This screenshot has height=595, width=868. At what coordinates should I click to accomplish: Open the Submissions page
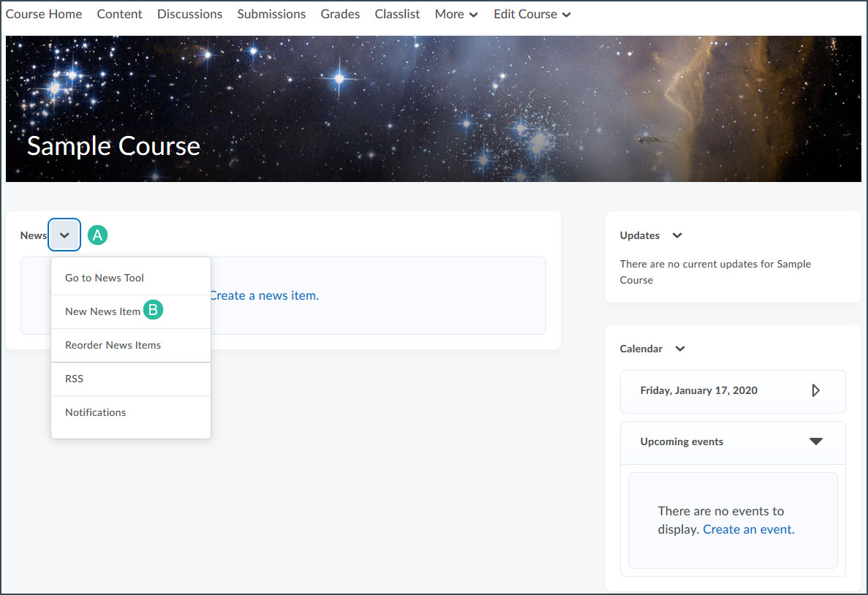click(271, 14)
